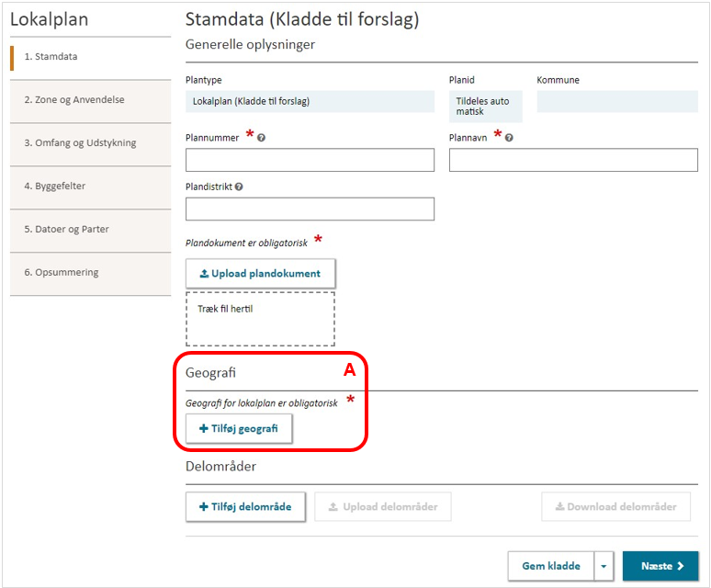The width and height of the screenshot is (711, 588).
Task: Click the Upload delområder button
Action: [383, 506]
